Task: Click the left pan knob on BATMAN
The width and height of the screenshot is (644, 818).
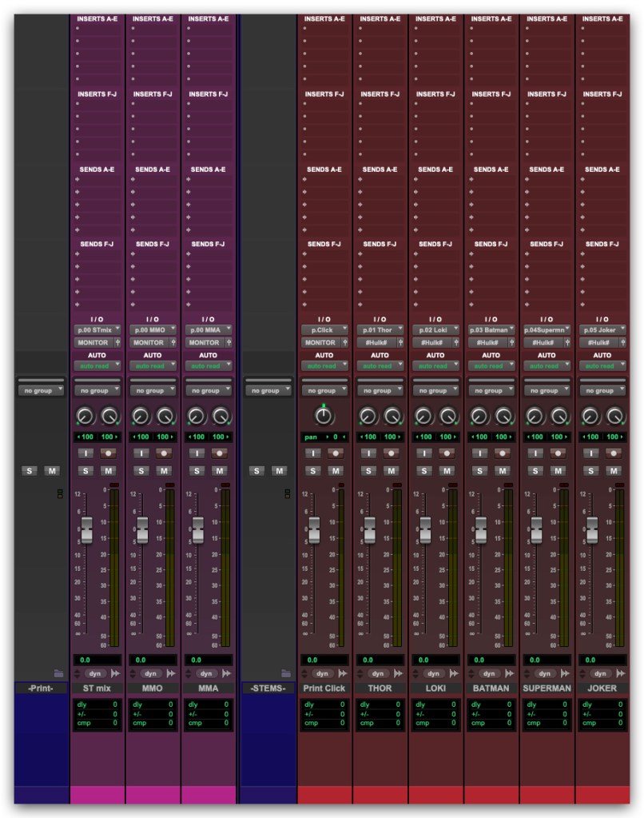Action: tap(479, 417)
